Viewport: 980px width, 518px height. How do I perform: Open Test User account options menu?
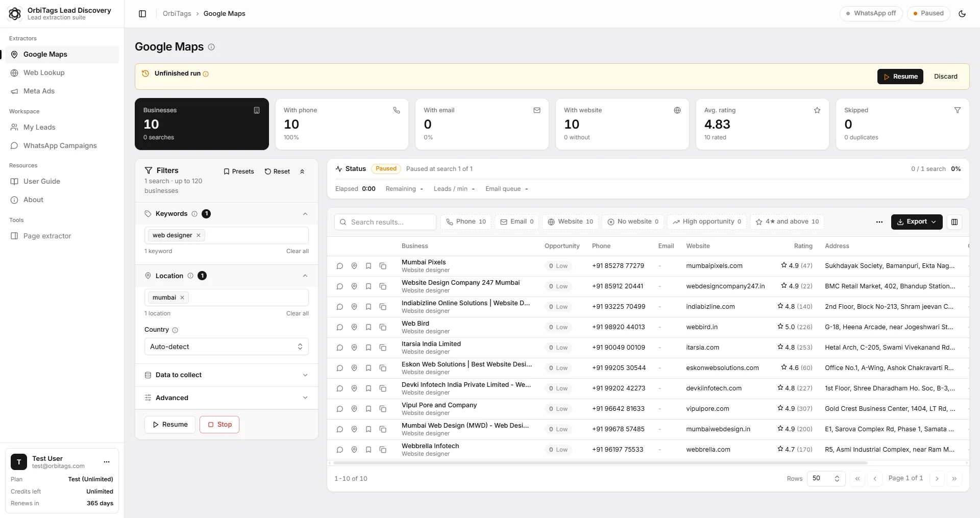(x=107, y=462)
